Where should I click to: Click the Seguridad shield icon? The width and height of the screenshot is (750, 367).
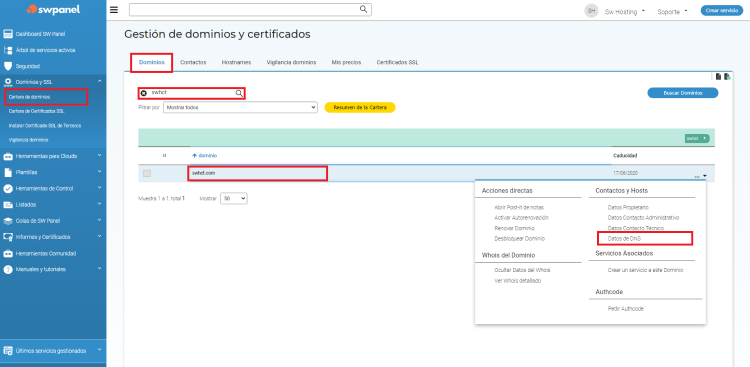point(8,66)
